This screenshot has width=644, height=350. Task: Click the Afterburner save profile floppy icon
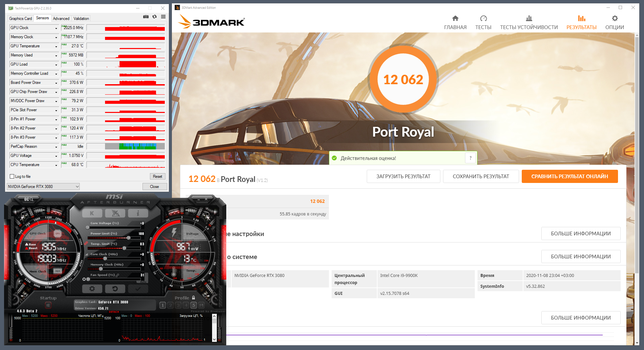pyautogui.click(x=202, y=305)
